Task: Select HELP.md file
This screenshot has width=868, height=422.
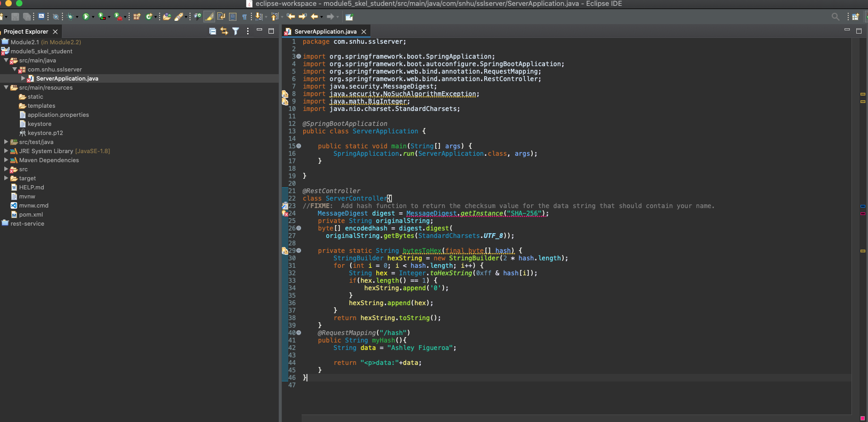Action: [31, 187]
